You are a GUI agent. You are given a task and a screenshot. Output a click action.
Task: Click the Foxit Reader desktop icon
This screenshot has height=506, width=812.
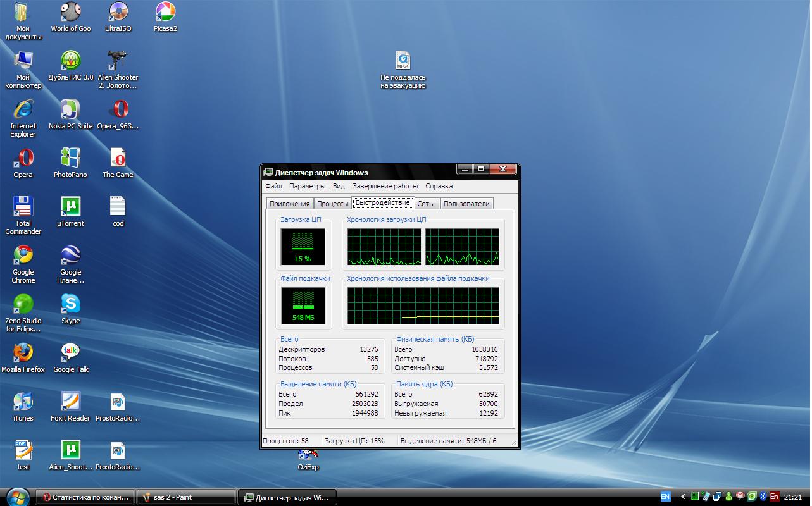pyautogui.click(x=70, y=402)
